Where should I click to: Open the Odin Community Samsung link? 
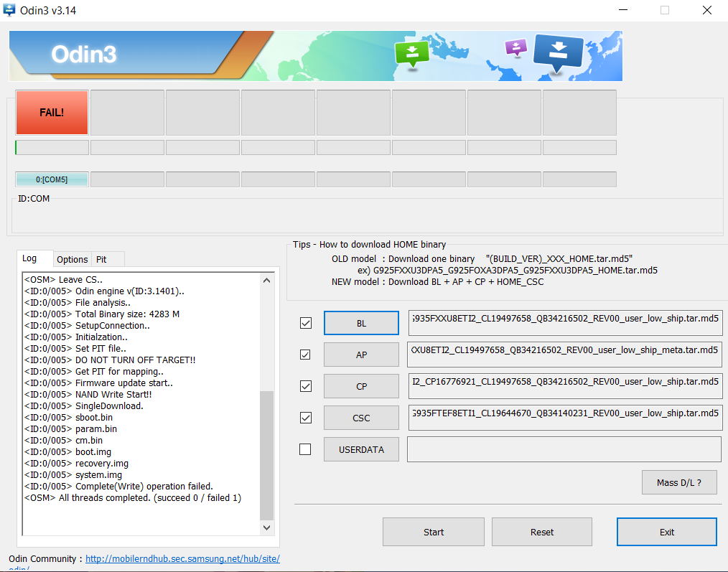click(x=182, y=559)
